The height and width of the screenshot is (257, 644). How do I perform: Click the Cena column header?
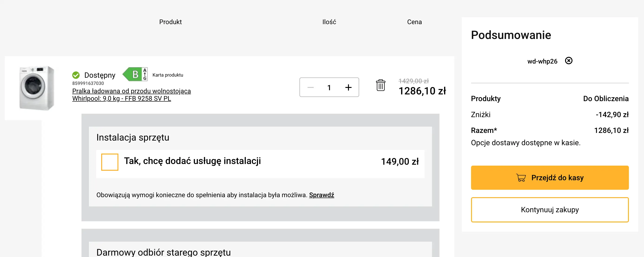[x=414, y=22]
